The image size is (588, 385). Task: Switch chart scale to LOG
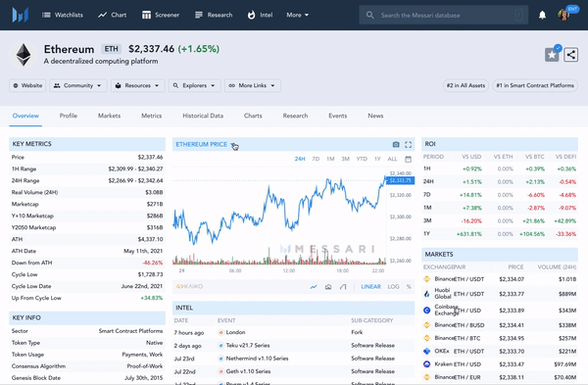[x=393, y=287]
